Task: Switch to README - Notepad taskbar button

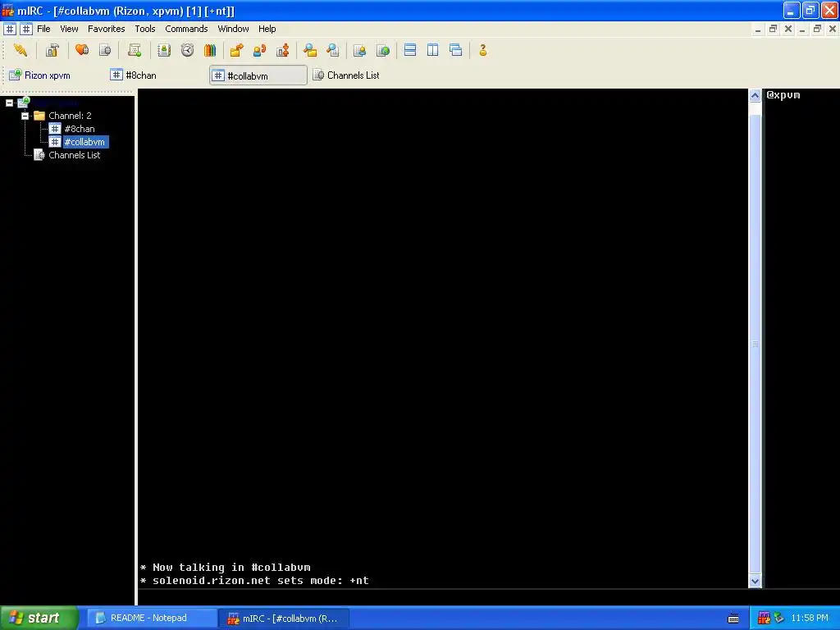Action: tap(151, 619)
